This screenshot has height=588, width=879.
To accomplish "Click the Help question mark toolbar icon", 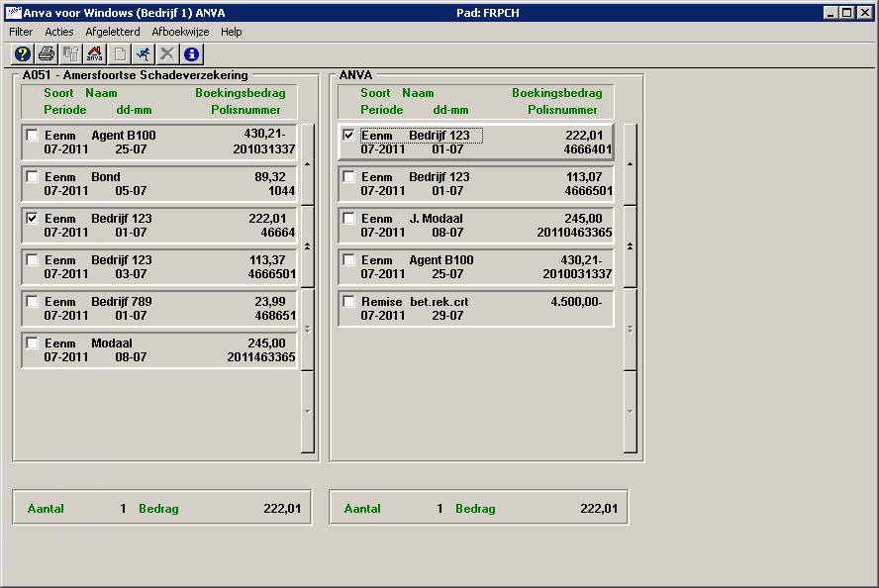I will click(22, 53).
